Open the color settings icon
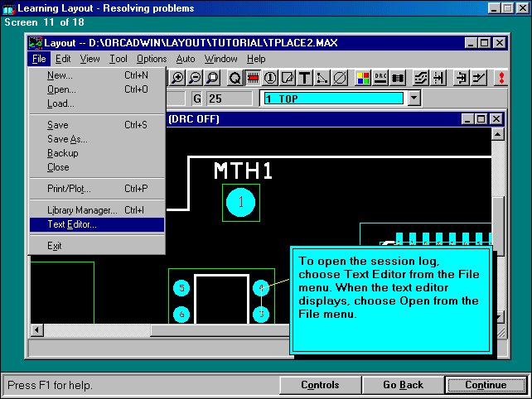 pos(363,78)
